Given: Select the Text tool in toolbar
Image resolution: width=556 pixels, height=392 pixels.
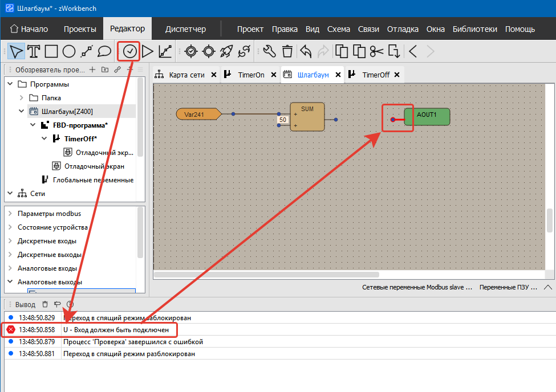Looking at the screenshot, I should click(34, 51).
